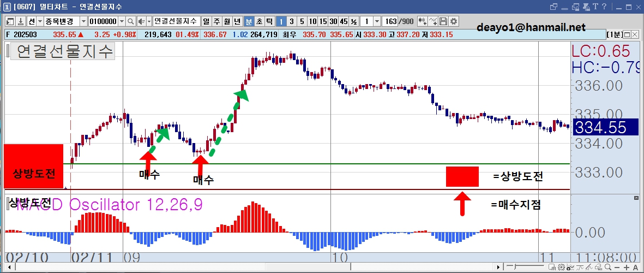Maximize the [1분] chart pane
Image resolution: width=644 pixels, height=273 pixels.
627,34
